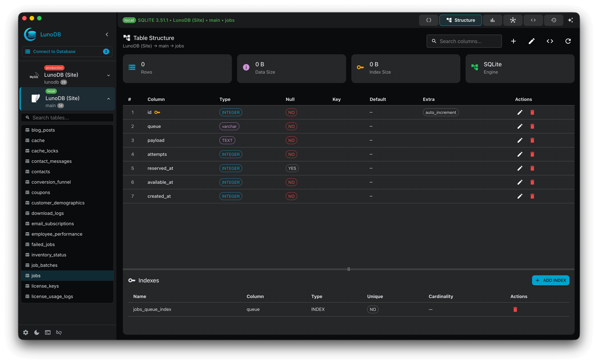
Task: Toggle Unique on jobs_queue_index
Action: point(373,309)
